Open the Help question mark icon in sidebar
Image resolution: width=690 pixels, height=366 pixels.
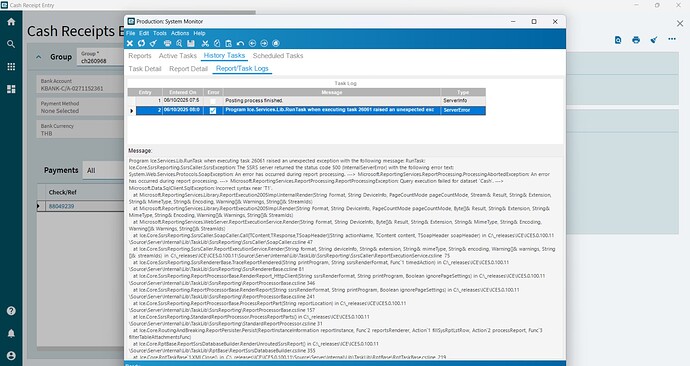tap(11, 311)
